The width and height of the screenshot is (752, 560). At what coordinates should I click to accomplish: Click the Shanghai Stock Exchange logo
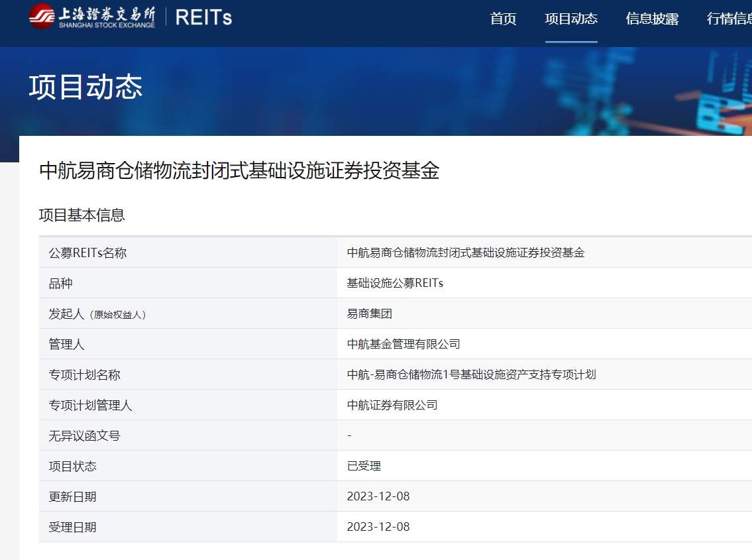[x=92, y=17]
